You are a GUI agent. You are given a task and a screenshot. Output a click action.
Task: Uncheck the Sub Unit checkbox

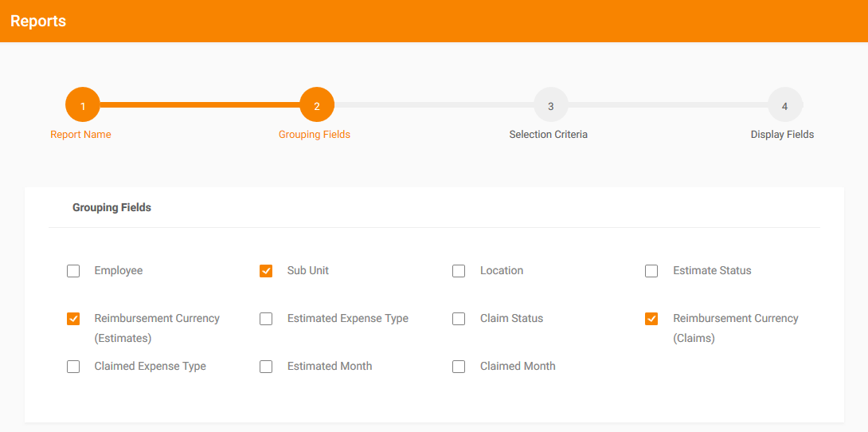click(266, 271)
